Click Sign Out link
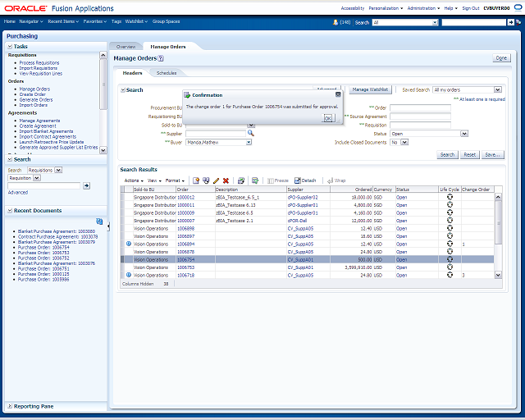Viewport: 525px width, 420px height. click(x=471, y=8)
